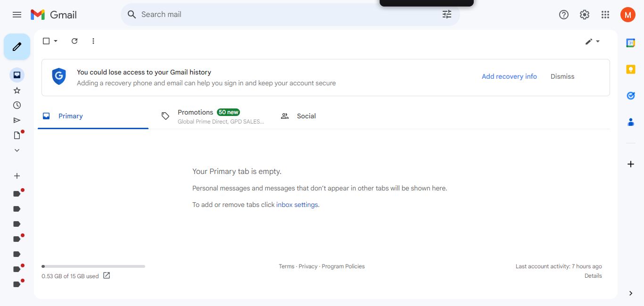Image resolution: width=644 pixels, height=306 pixels.
Task: Switch to the Social tab
Action: pos(332,116)
